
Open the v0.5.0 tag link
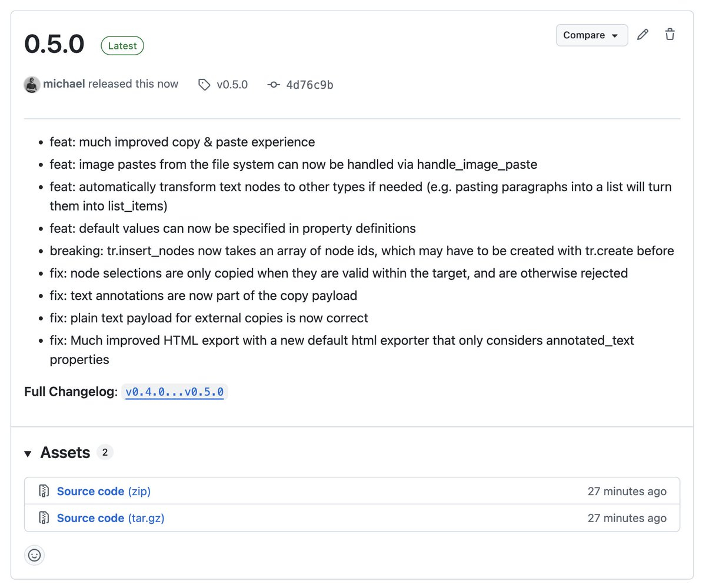click(232, 85)
